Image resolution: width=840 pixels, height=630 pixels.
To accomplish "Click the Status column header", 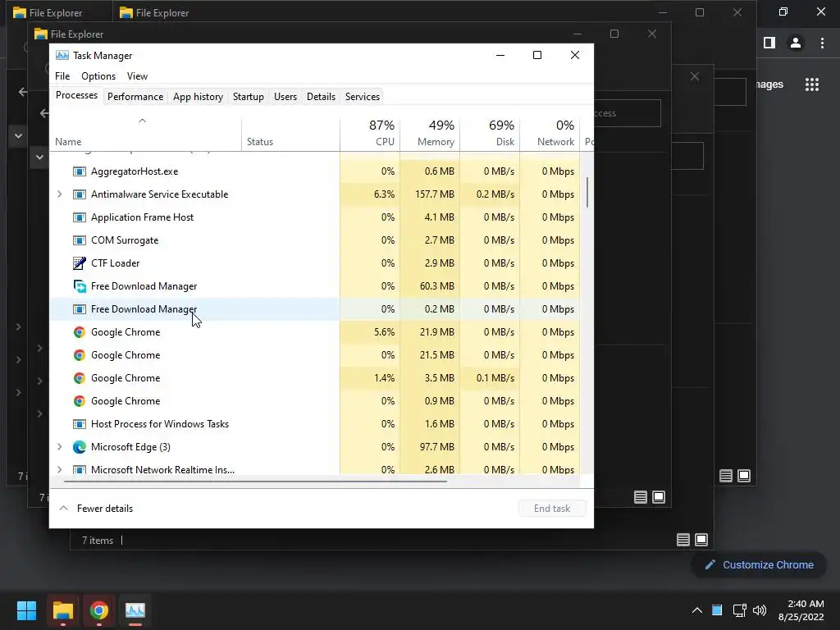I will 290,134.
